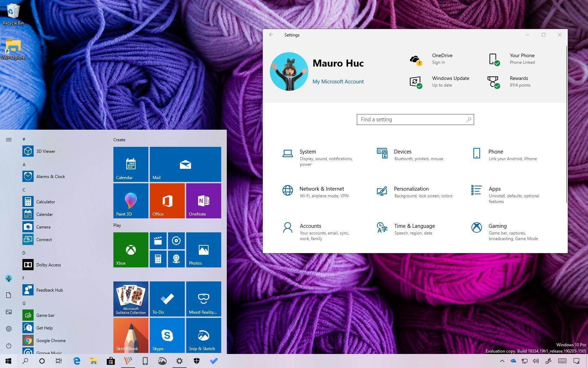
Task: Open volume control in system tray
Action: [x=536, y=361]
